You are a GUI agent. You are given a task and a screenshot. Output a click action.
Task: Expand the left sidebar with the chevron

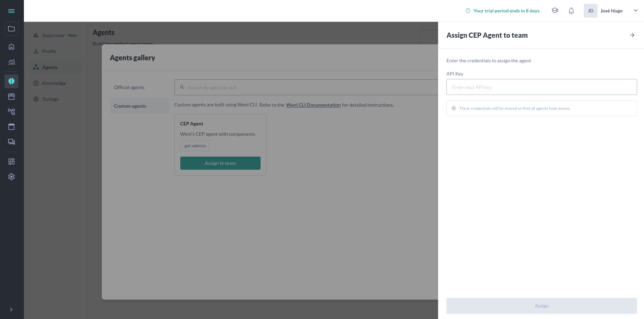(x=11, y=310)
